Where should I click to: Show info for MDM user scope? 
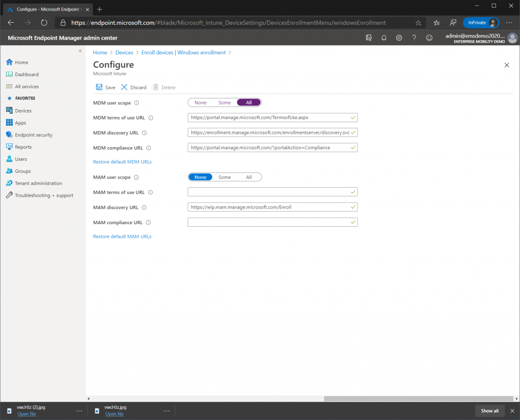click(136, 102)
